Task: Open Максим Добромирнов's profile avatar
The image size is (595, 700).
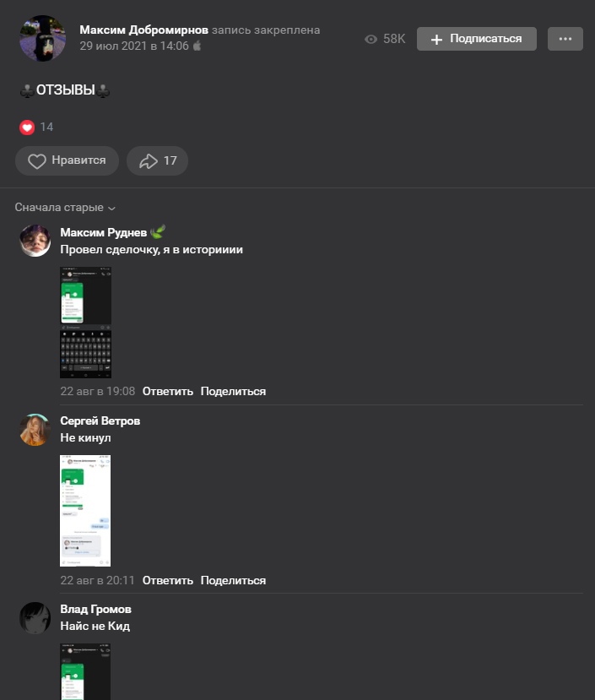Action: click(x=43, y=38)
